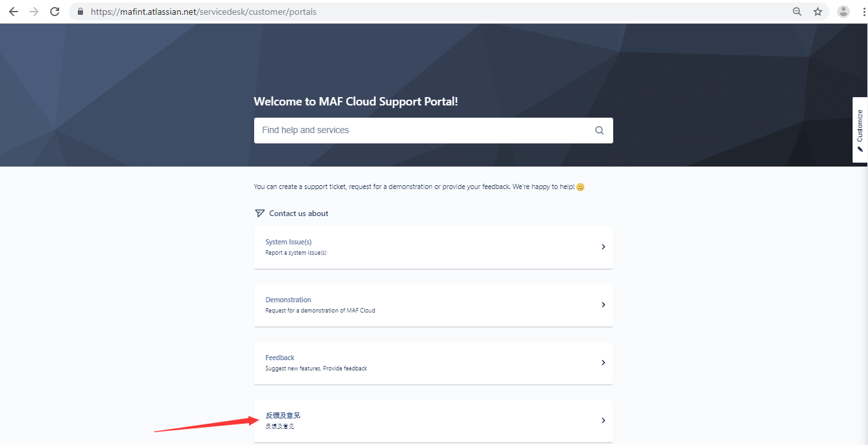Go back to the previous page
The width and height of the screenshot is (868, 445).
pos(14,12)
